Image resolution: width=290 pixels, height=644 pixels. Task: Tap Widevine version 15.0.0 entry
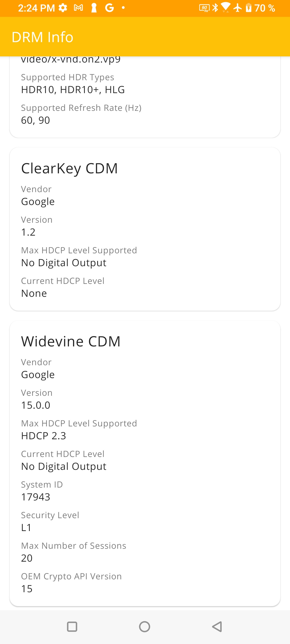[36, 405]
